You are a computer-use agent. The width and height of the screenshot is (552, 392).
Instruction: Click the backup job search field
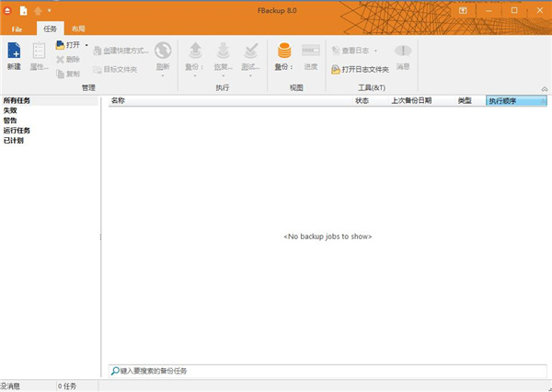328,371
